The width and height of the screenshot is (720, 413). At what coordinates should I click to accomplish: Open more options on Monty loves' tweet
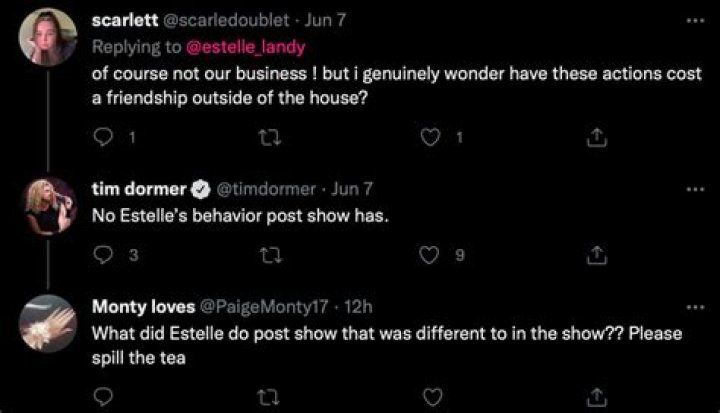pos(694,306)
